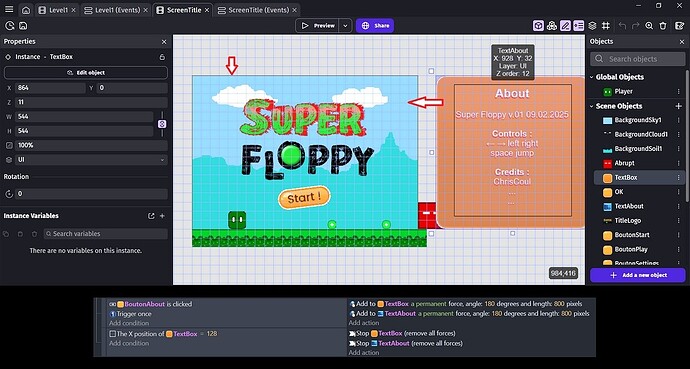690x369 pixels.
Task: Toggle the 3D editor view icon
Action: [538, 26]
